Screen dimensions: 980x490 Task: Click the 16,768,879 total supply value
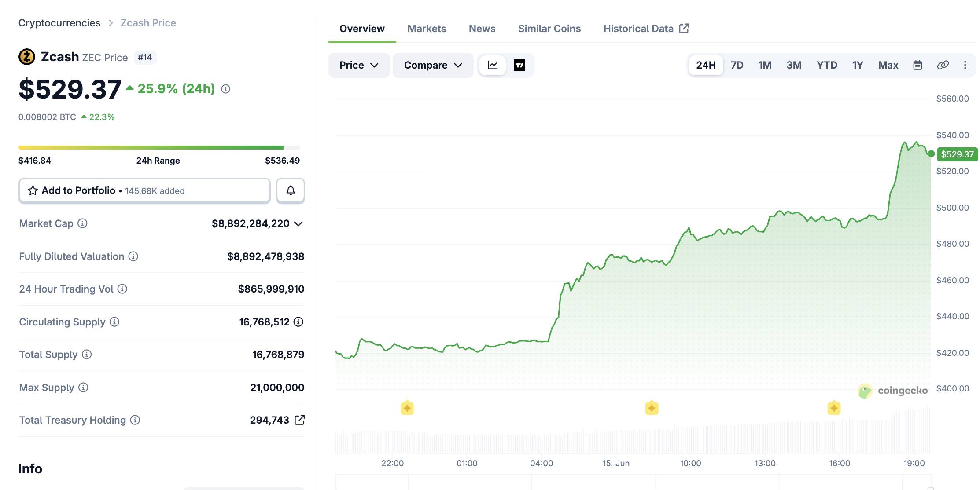tap(278, 355)
